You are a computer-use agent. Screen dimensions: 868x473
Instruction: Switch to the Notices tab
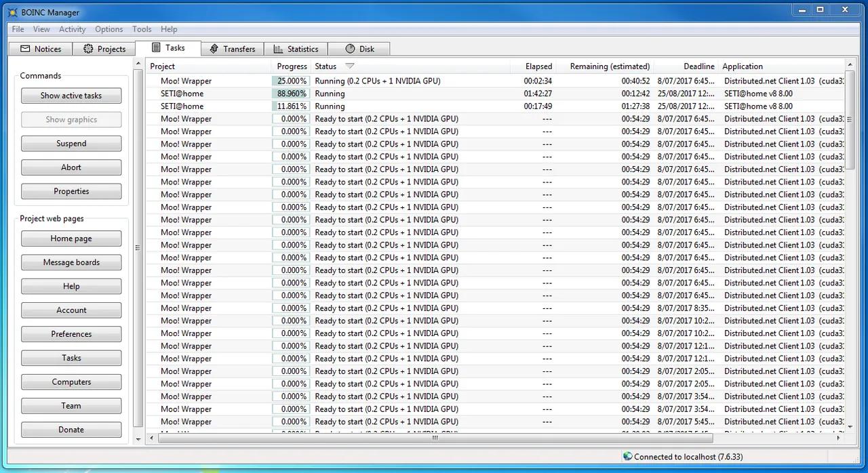click(41, 49)
